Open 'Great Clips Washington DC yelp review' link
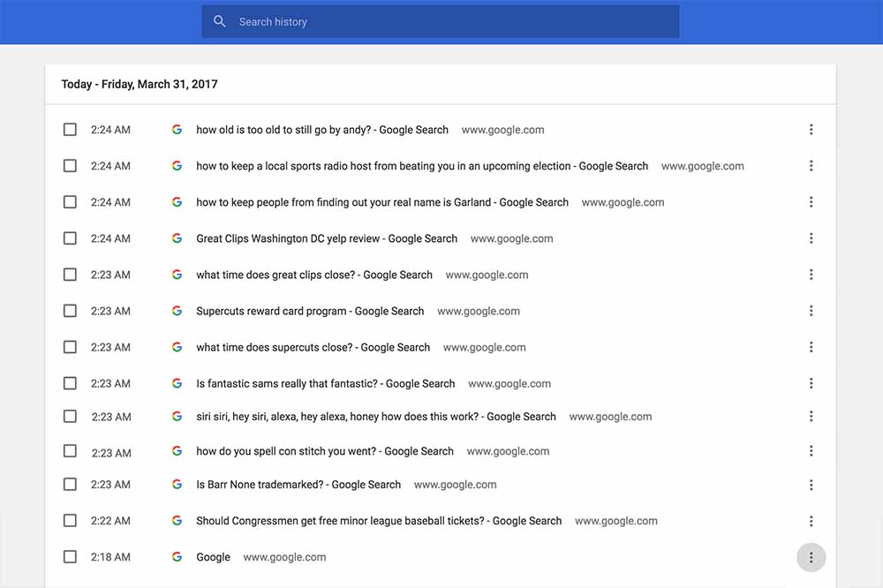Viewport: 883px width, 588px height. click(x=327, y=238)
